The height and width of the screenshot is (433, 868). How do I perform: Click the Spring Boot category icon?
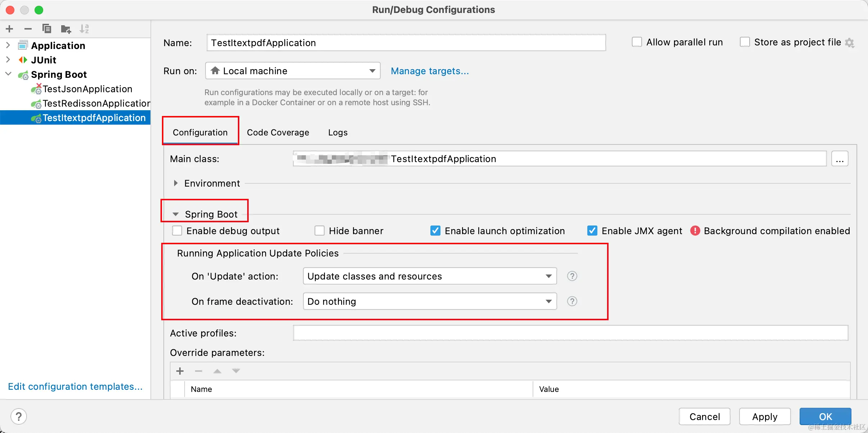click(23, 75)
